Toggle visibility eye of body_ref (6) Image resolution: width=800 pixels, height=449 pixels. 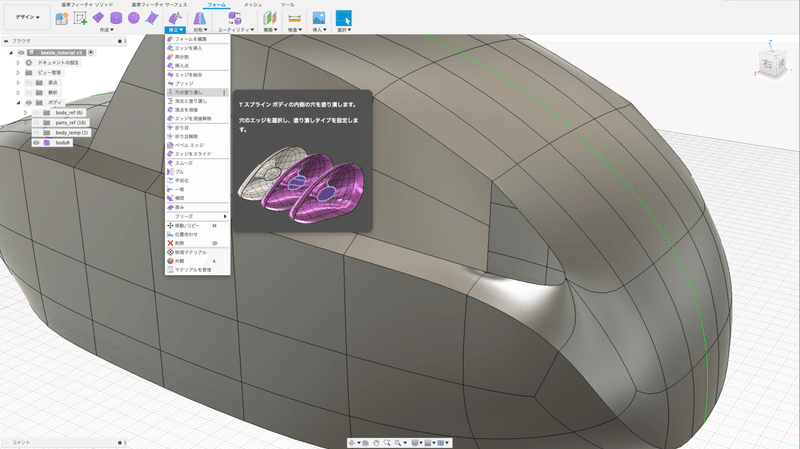36,113
